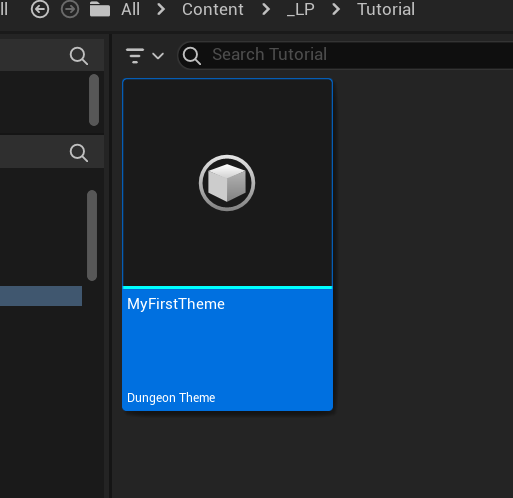This screenshot has width=513, height=498.
Task: Click the lower left panel search magnifier
Action: (79, 153)
